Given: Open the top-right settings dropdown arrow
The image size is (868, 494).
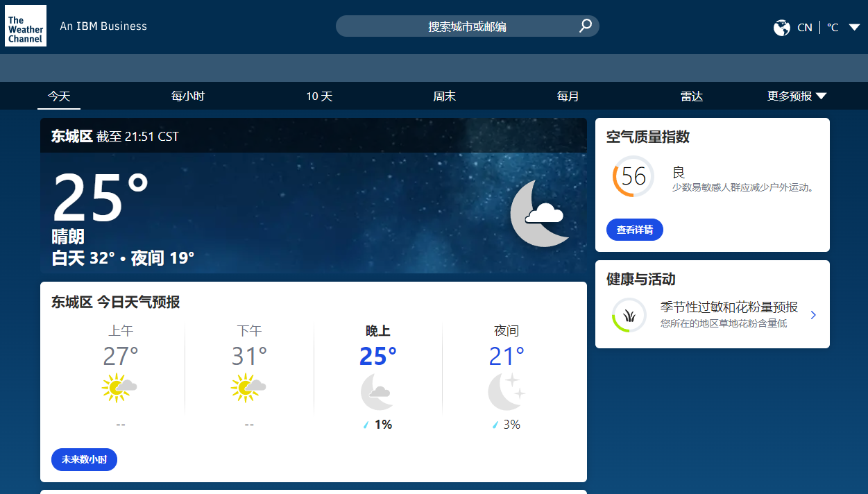Looking at the screenshot, I should pyautogui.click(x=856, y=27).
